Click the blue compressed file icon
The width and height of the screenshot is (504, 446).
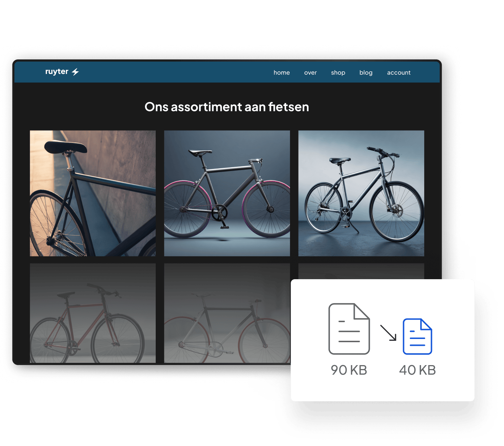[417, 336]
